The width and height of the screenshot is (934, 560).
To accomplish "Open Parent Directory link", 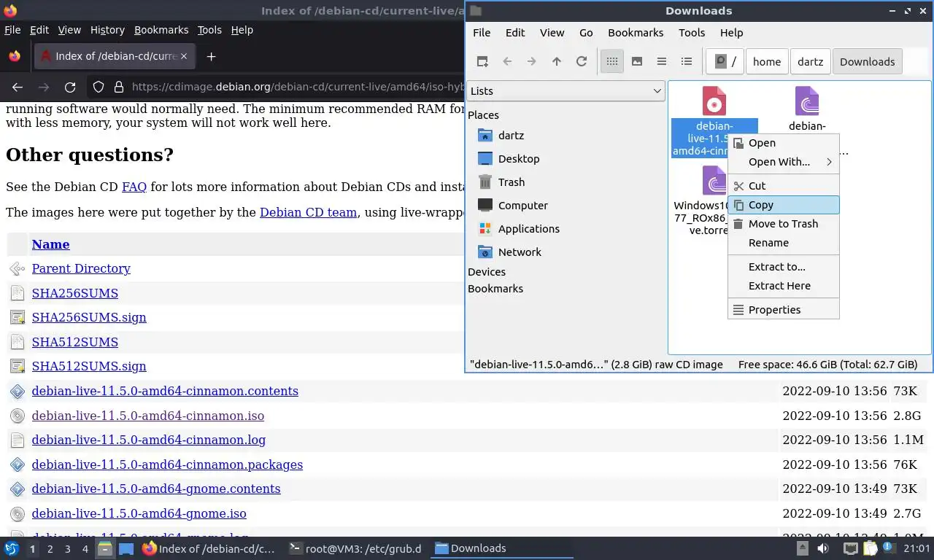I will coord(81,268).
